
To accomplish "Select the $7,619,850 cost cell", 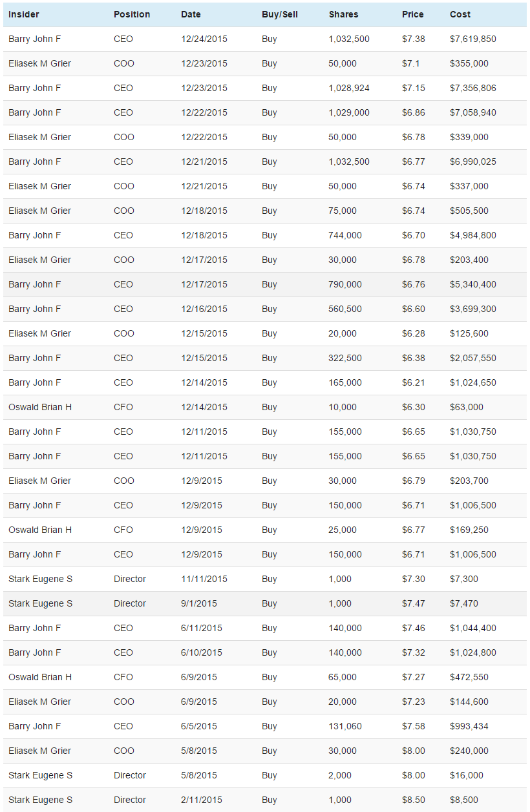I will coord(473,39).
